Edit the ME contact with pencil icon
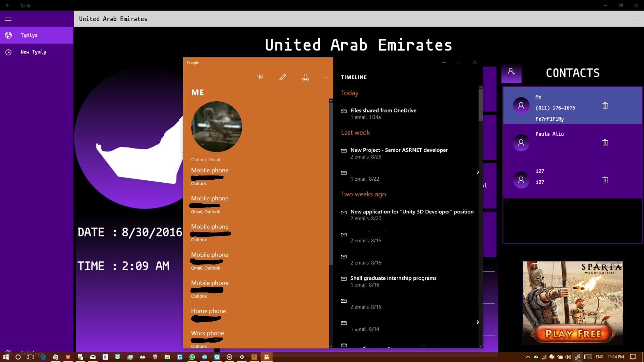 pos(283,77)
